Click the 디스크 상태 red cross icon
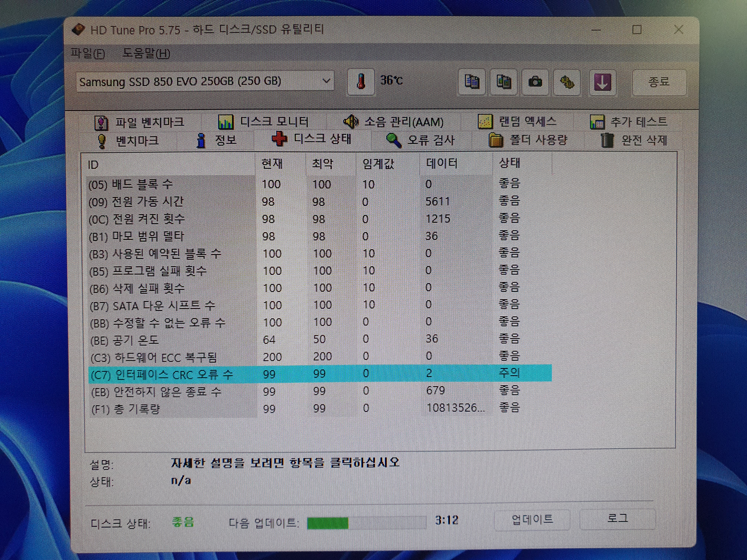 (279, 139)
